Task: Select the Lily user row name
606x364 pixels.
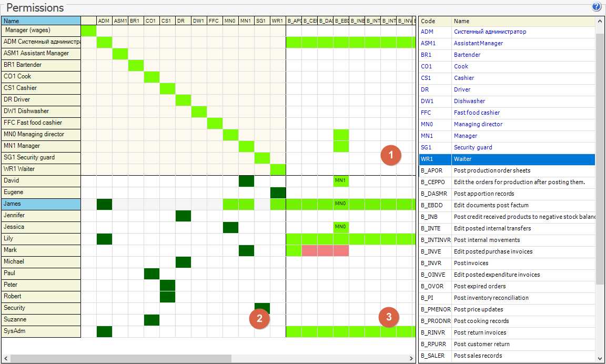Action: pyautogui.click(x=41, y=239)
